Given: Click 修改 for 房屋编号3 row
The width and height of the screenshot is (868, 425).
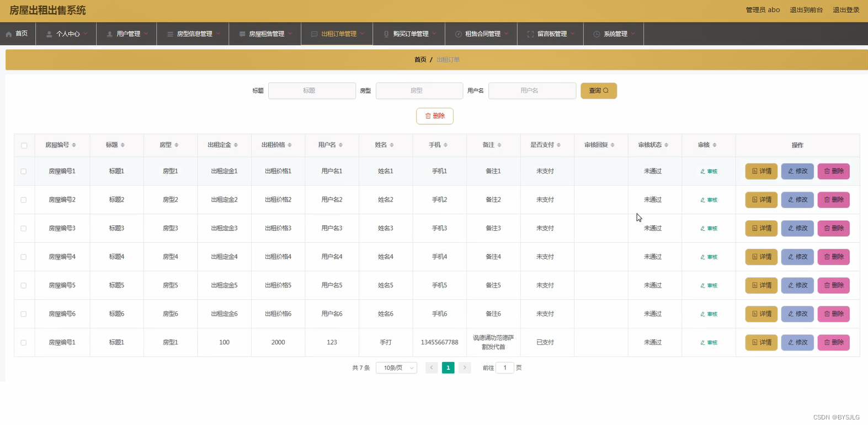Looking at the screenshot, I should [797, 229].
